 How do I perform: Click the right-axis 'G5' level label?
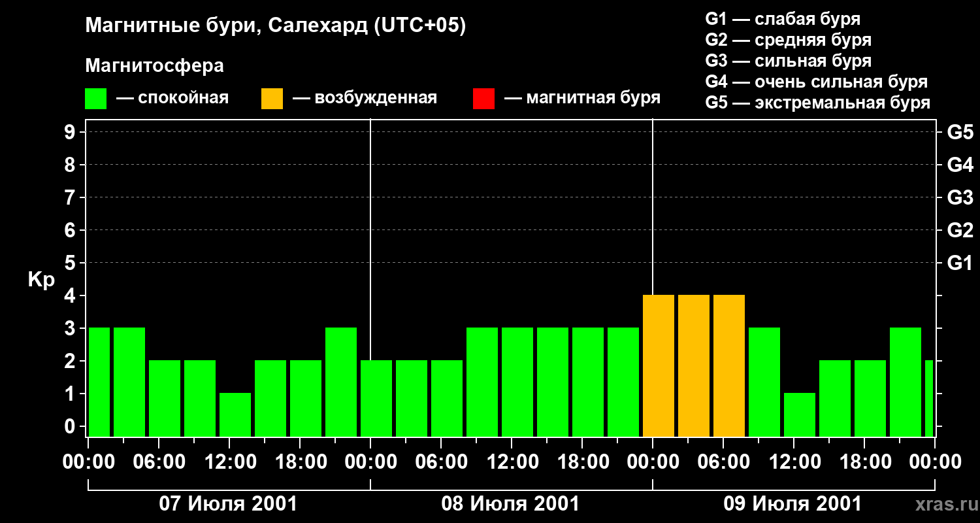[x=960, y=132]
